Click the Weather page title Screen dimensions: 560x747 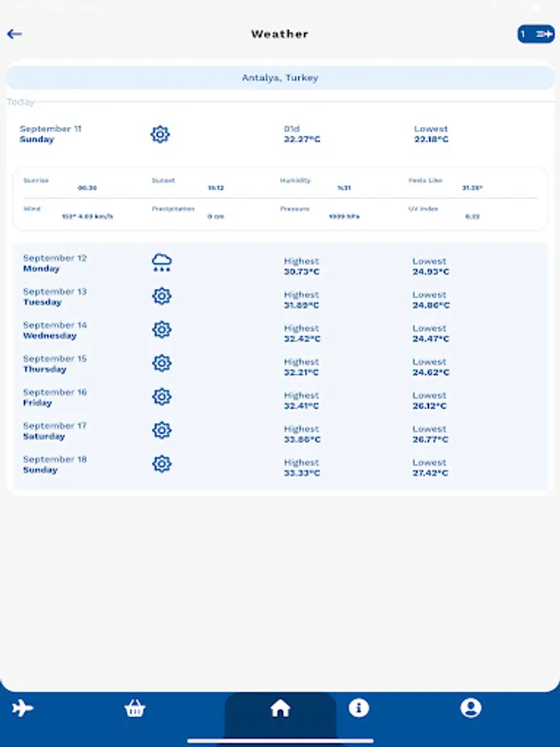pyautogui.click(x=280, y=34)
